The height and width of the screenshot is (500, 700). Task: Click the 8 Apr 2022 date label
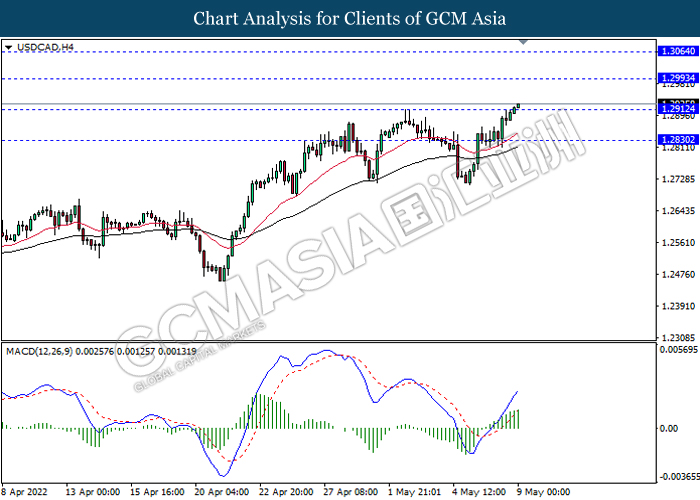tap(24, 492)
